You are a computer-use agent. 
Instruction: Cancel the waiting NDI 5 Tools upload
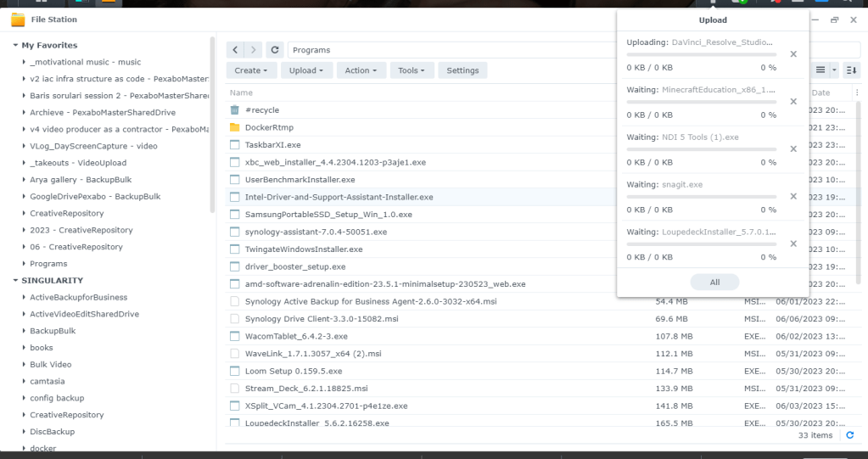pyautogui.click(x=793, y=149)
